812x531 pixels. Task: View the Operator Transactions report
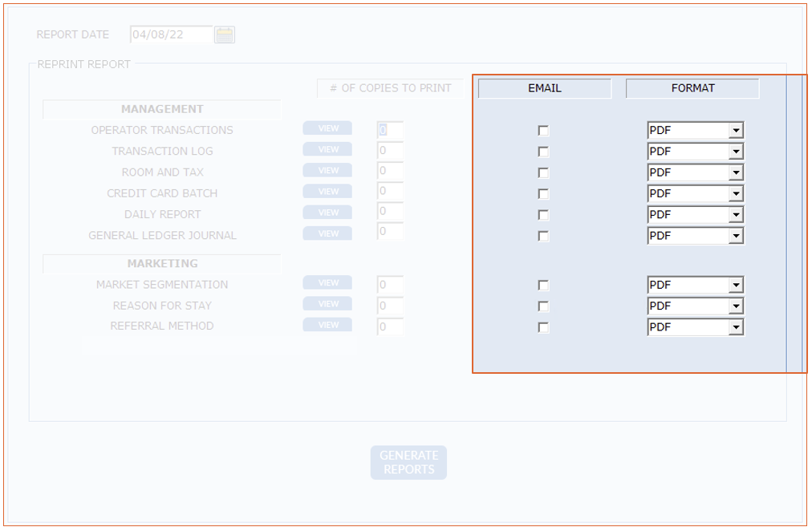click(327, 128)
